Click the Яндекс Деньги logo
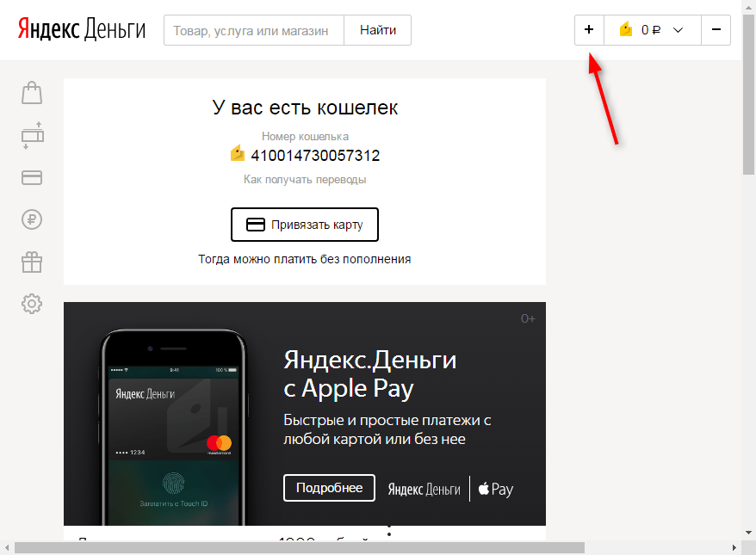 (82, 29)
